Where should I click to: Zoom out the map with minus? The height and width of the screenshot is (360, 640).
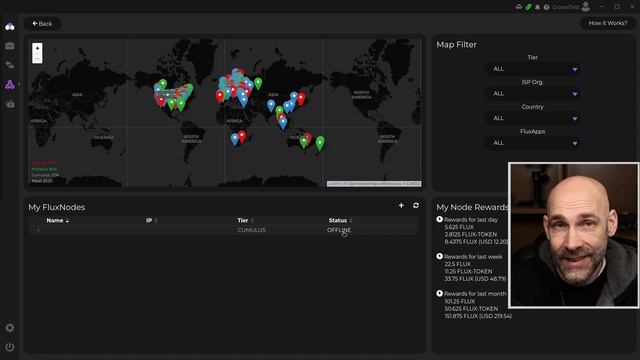tap(37, 58)
